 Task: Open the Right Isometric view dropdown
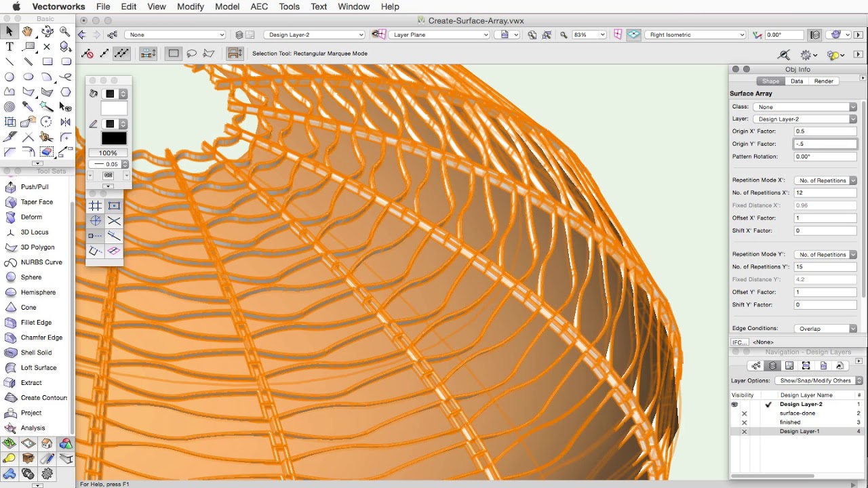tap(695, 35)
